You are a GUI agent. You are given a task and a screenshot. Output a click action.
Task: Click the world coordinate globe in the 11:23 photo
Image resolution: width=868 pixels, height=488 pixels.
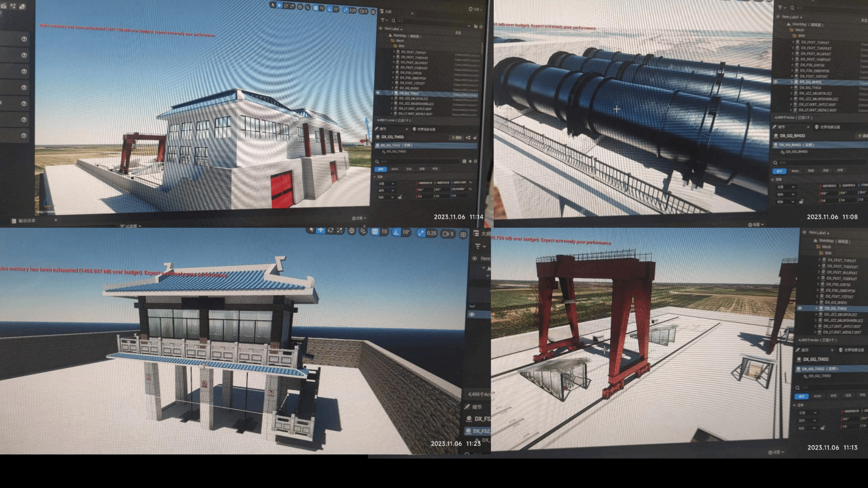(x=352, y=231)
